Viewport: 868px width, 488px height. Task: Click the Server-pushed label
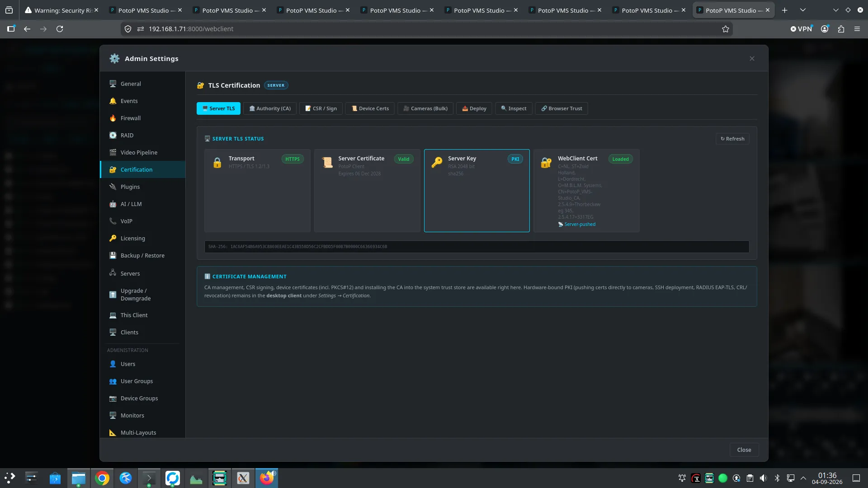click(577, 224)
